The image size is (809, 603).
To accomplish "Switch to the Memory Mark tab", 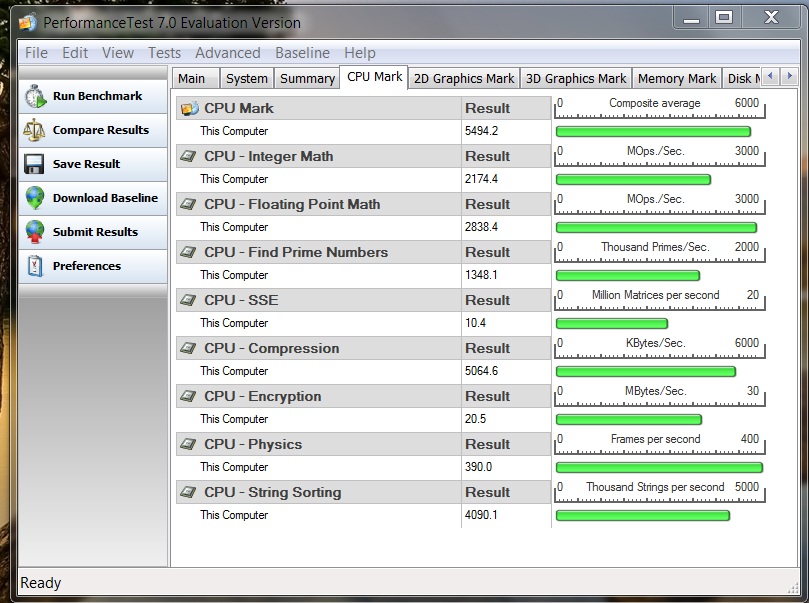I will pyautogui.click(x=677, y=78).
